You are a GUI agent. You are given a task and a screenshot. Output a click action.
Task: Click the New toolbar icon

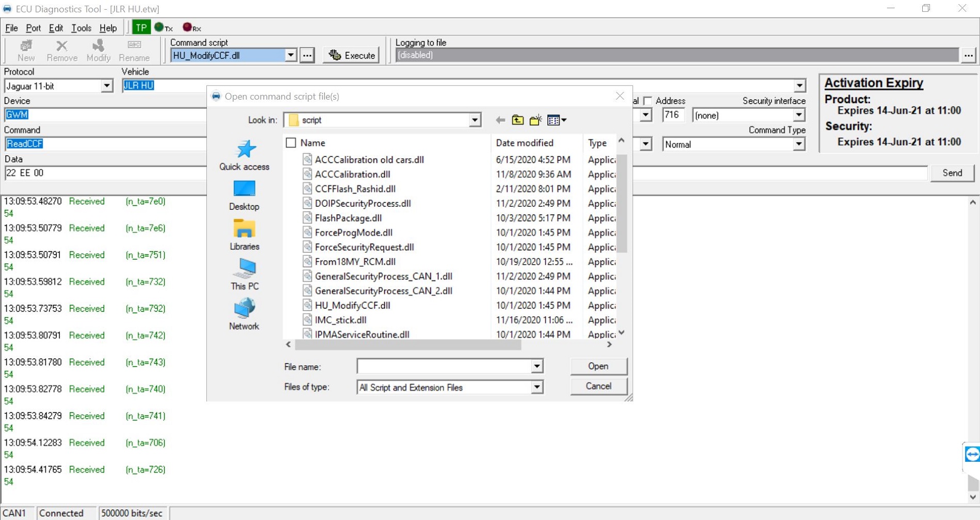(x=26, y=51)
